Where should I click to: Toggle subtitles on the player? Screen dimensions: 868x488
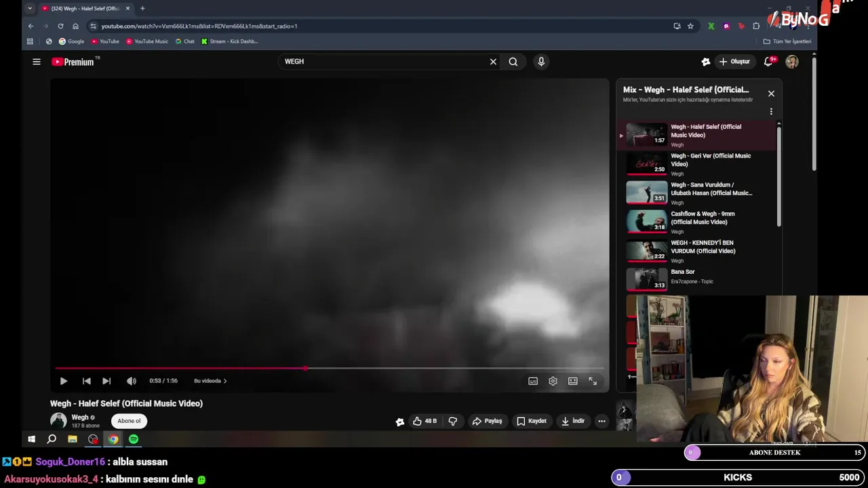click(533, 381)
